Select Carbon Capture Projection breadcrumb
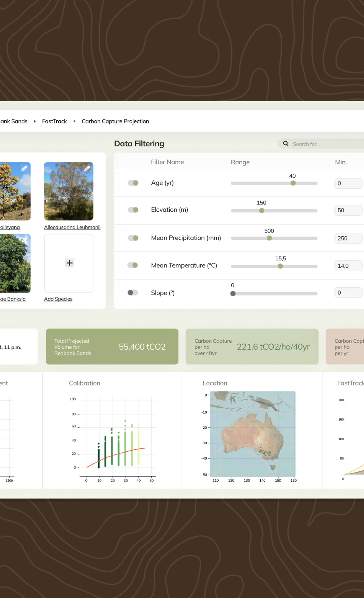 pyautogui.click(x=115, y=121)
